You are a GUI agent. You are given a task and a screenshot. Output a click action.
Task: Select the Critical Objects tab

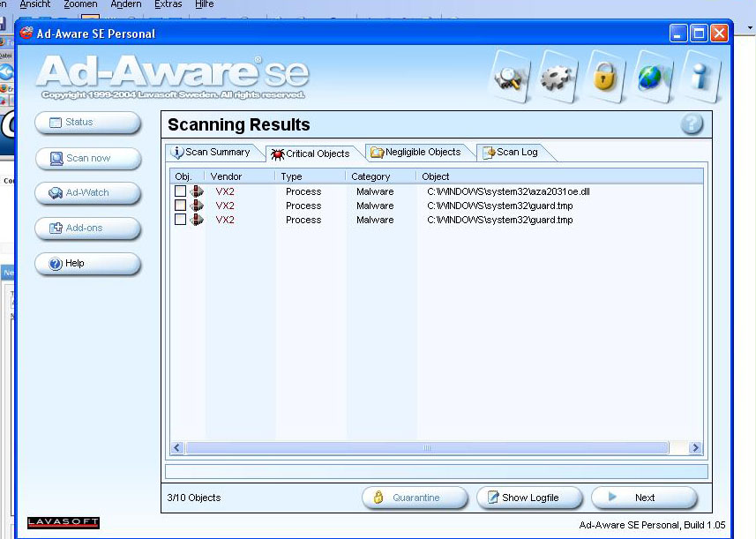point(311,153)
